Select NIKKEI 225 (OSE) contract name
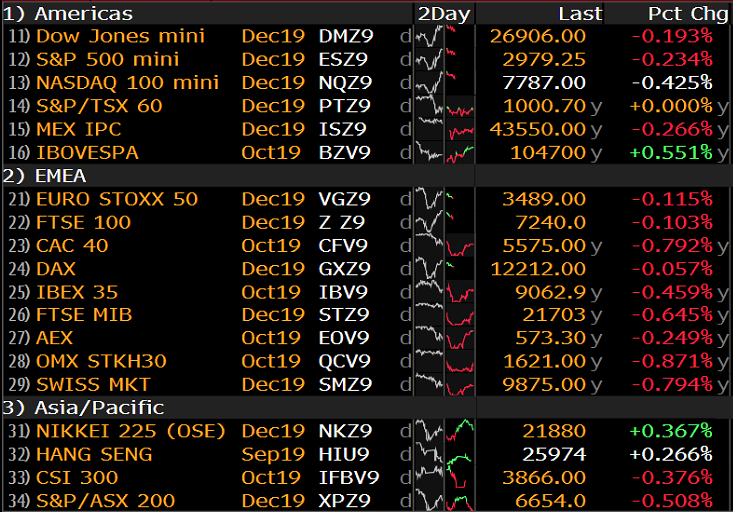The height and width of the screenshot is (512, 733). coord(130,431)
